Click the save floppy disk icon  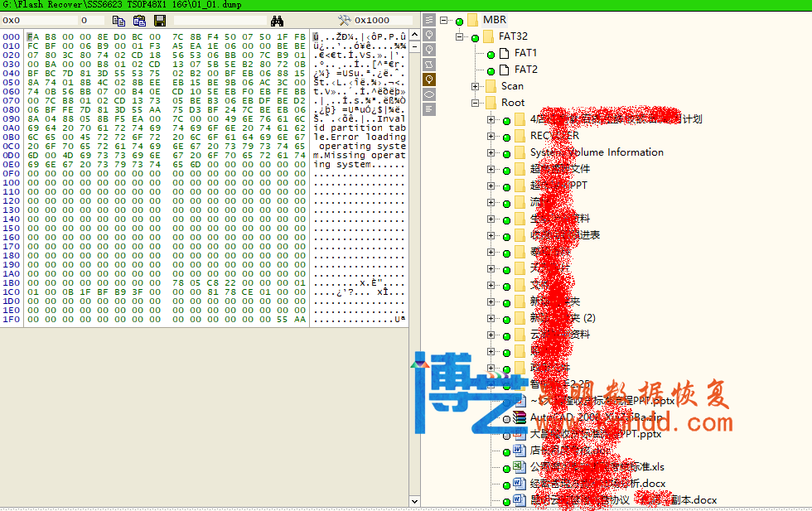point(160,21)
